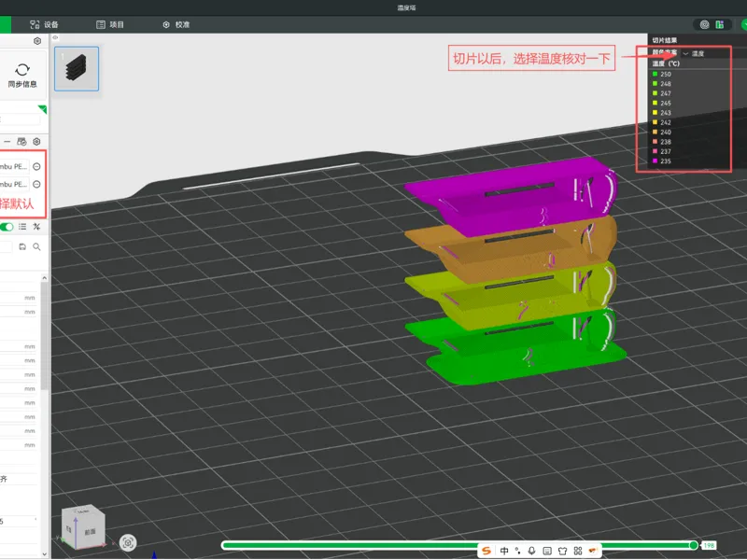Click the up arrow of settings scrollbar

click(44, 277)
